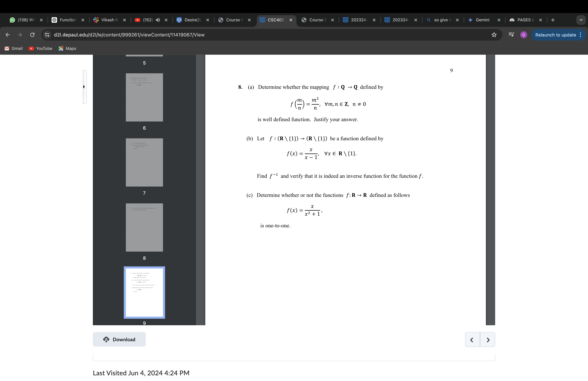Reload the current D2L page
The width and height of the screenshot is (588, 381).
32,35
